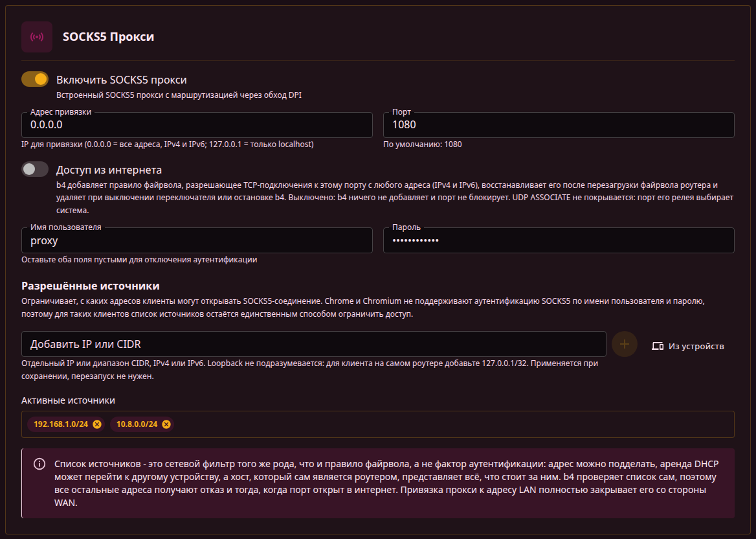
Task: Focus the Добавить IP или CIDR field
Action: [x=314, y=344]
